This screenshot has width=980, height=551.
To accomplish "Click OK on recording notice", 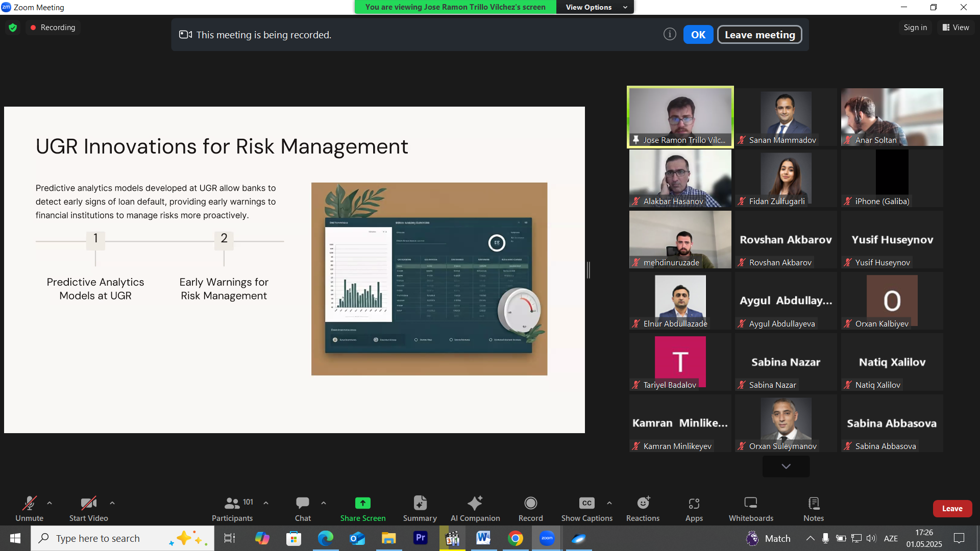I will coord(698,35).
